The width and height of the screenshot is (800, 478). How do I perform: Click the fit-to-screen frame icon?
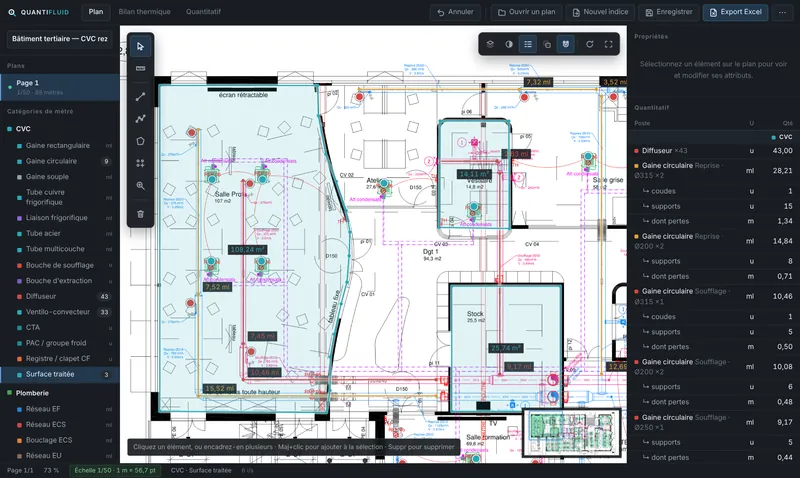608,44
